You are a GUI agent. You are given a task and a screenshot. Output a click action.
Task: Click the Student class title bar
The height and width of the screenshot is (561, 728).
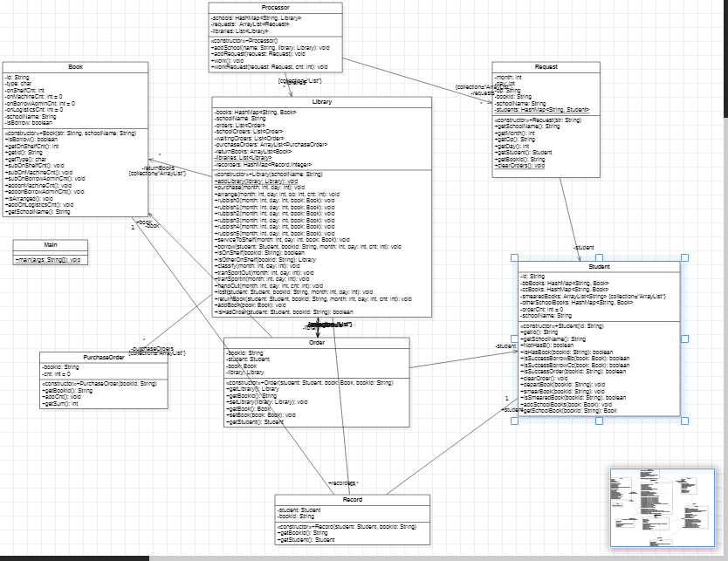click(x=599, y=267)
